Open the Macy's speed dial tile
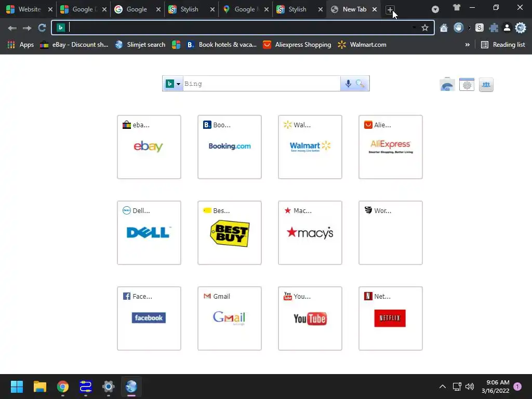The image size is (532, 399). tap(310, 233)
